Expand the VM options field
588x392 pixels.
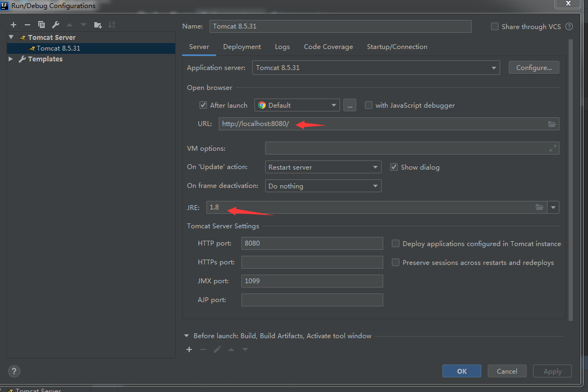(553, 149)
